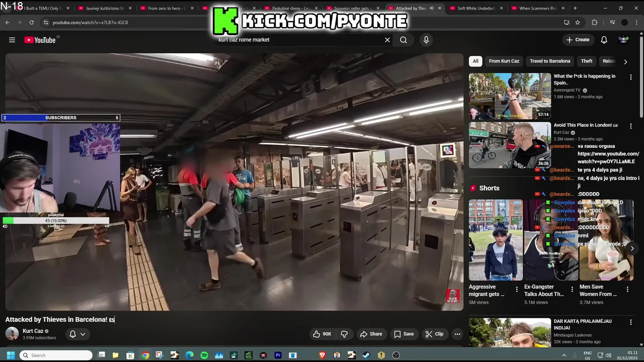Image resolution: width=644 pixels, height=362 pixels.
Task: Open Kurt Caz channel name link
Action: click(33, 331)
